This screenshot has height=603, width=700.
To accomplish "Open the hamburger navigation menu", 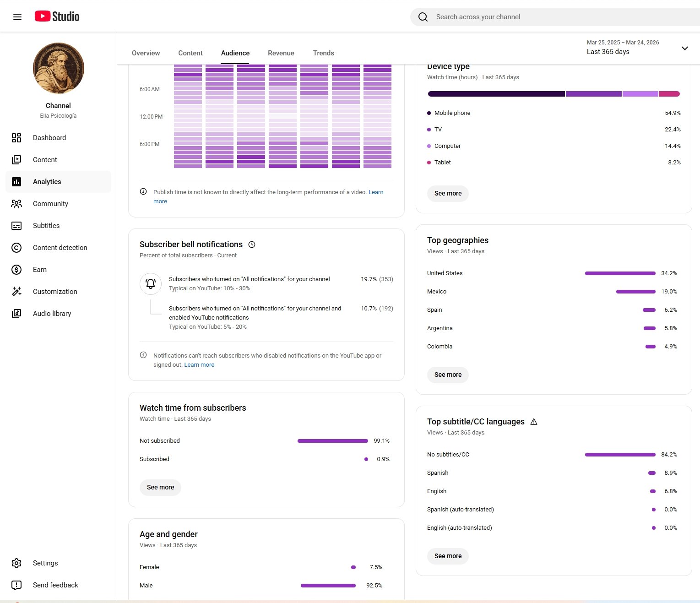I will point(17,17).
